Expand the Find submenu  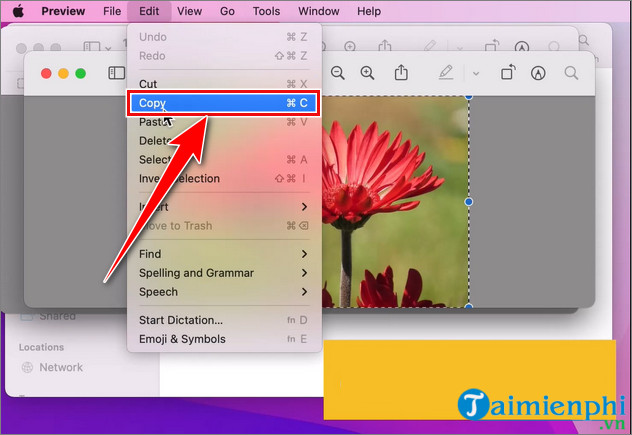pyautogui.click(x=224, y=254)
